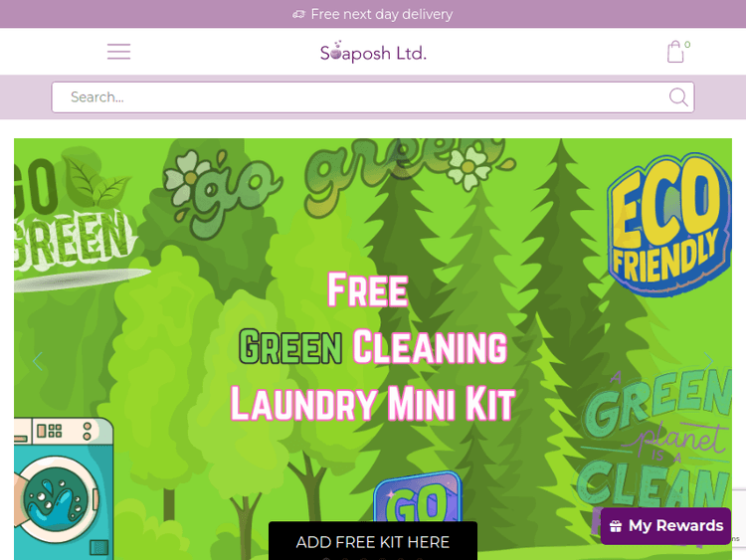
Task: Click the delivery truck icon
Action: point(298,14)
